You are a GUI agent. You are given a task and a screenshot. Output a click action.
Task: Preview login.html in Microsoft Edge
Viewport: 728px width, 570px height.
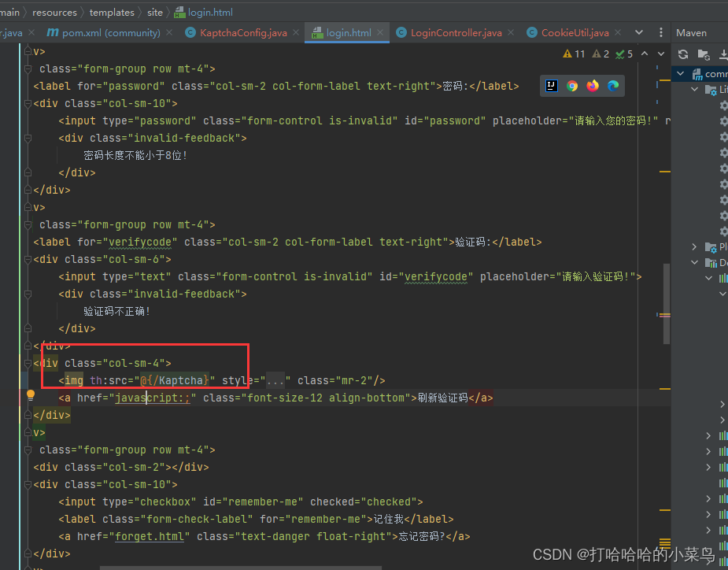613,86
